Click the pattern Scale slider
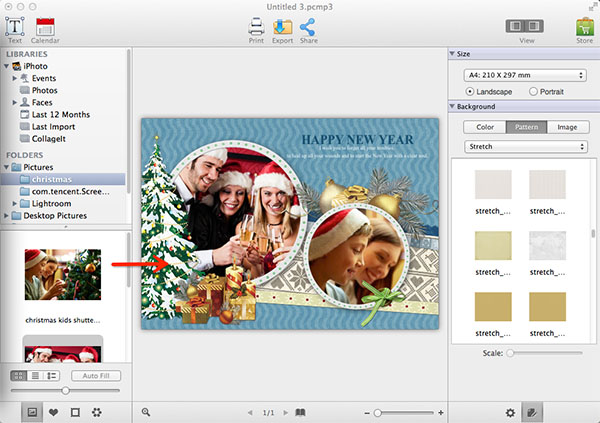The image size is (600, 423). [545, 353]
